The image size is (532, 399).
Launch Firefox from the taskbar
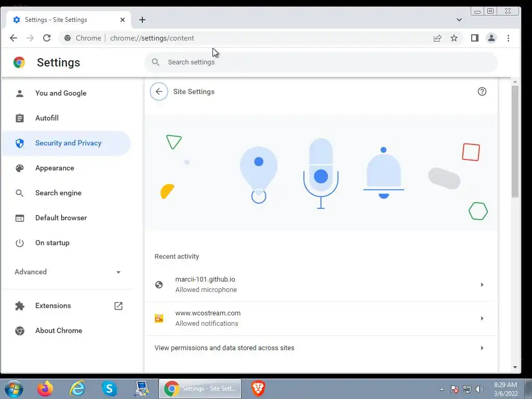(45, 389)
